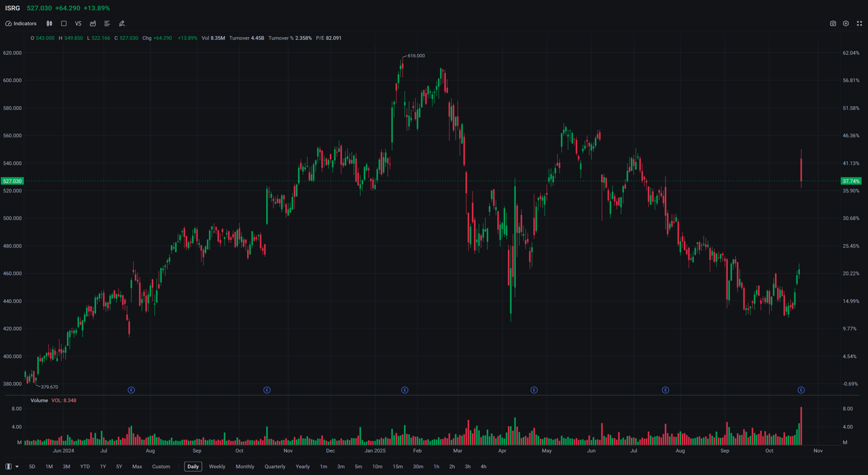Image resolution: width=868 pixels, height=475 pixels.
Task: Open the Indicators panel
Action: tap(21, 24)
